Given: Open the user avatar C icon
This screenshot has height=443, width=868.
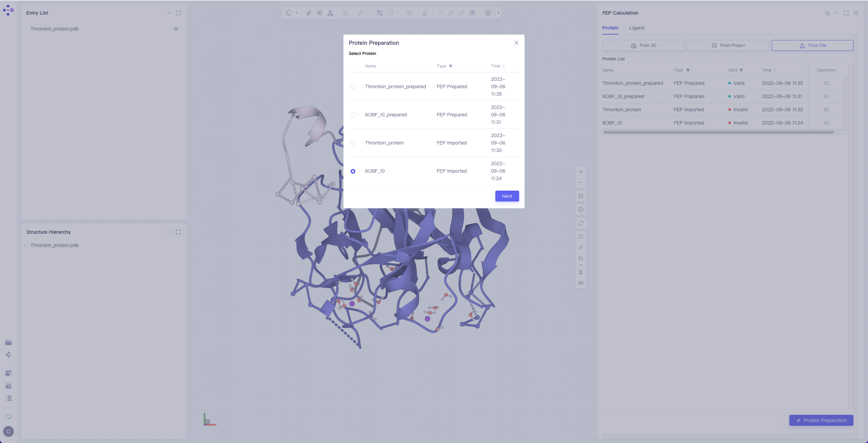Looking at the screenshot, I should [x=8, y=431].
